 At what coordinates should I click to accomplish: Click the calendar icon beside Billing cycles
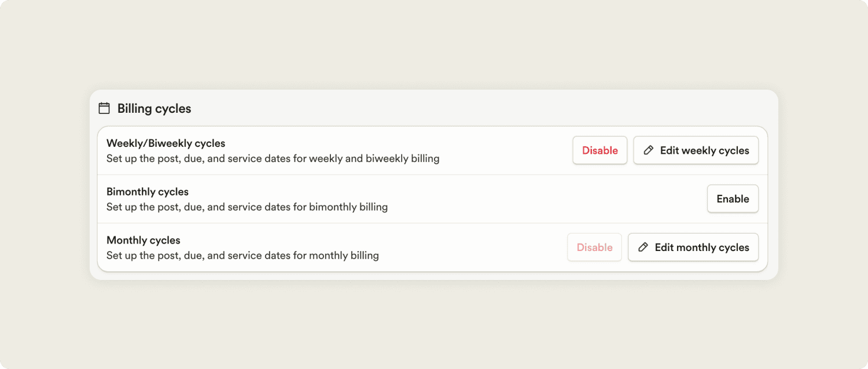point(104,108)
